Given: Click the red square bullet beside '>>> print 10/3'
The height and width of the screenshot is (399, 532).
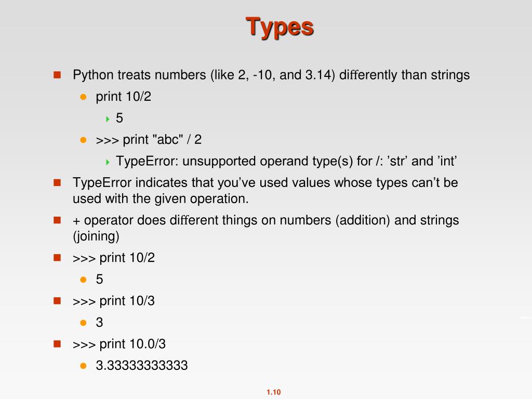Looking at the screenshot, I should 57,301.
